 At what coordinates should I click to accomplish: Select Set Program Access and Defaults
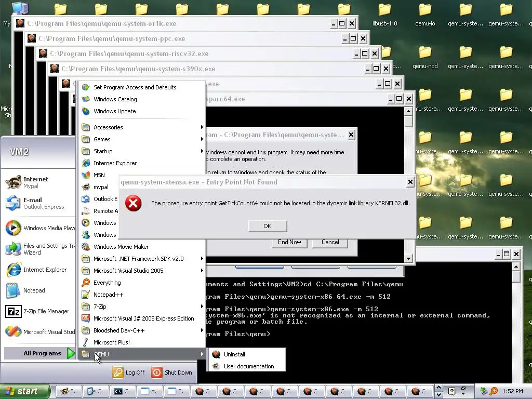pos(142,87)
